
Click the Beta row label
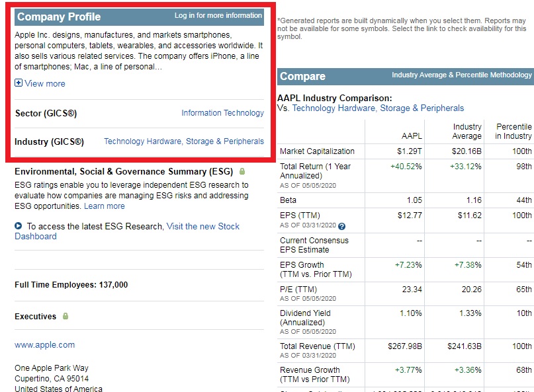[x=288, y=200]
